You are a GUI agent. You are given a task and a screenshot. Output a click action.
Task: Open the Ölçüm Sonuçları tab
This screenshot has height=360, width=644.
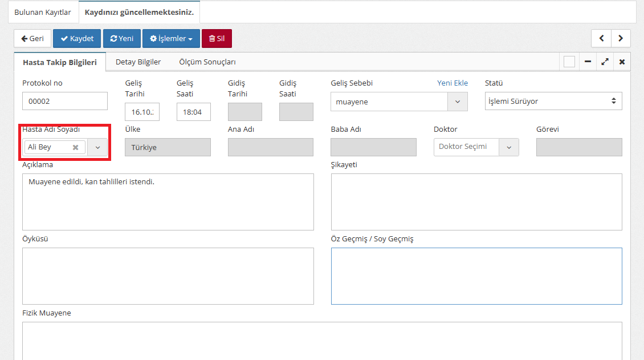tap(207, 62)
